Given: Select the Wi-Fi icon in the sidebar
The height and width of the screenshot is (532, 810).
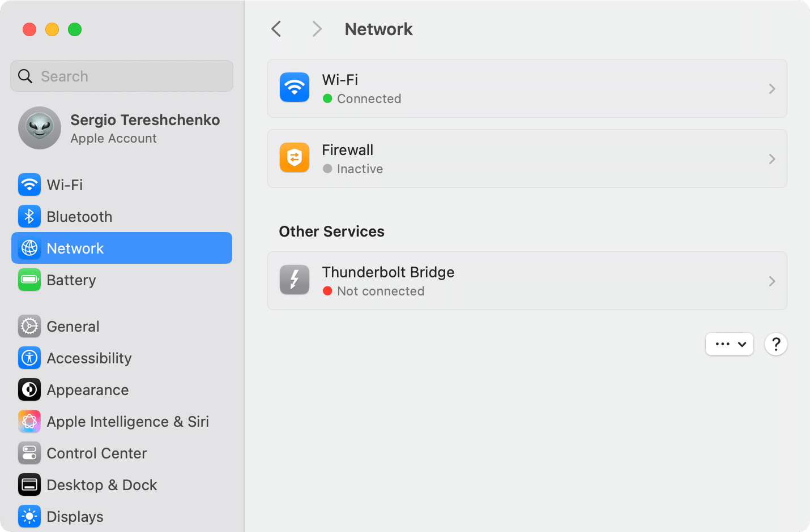Looking at the screenshot, I should 29,185.
